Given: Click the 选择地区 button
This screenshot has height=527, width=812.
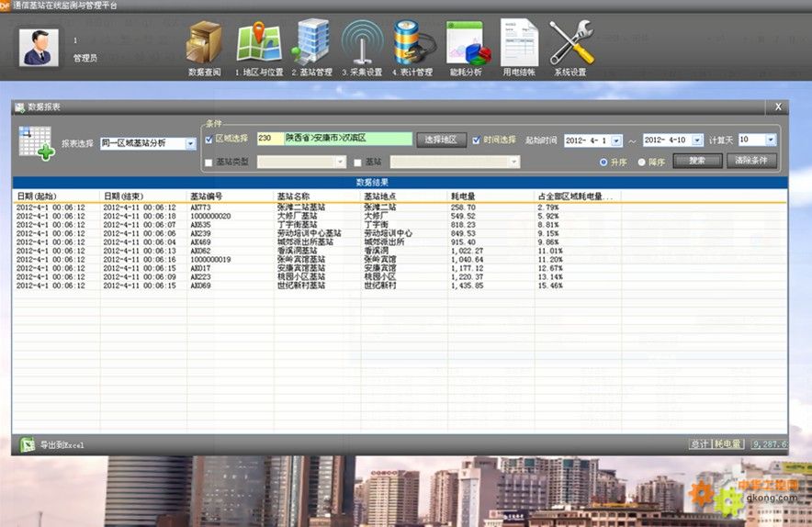Looking at the screenshot, I should tap(442, 140).
